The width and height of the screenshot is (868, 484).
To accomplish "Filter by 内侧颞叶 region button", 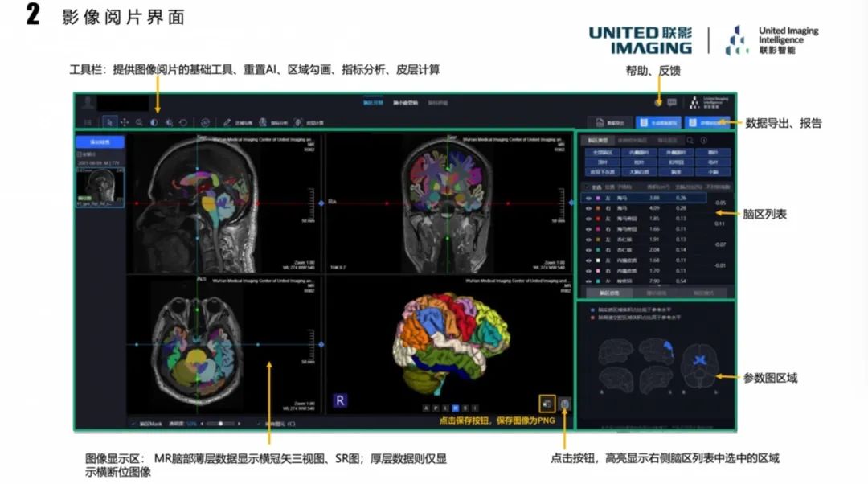I will [x=639, y=152].
